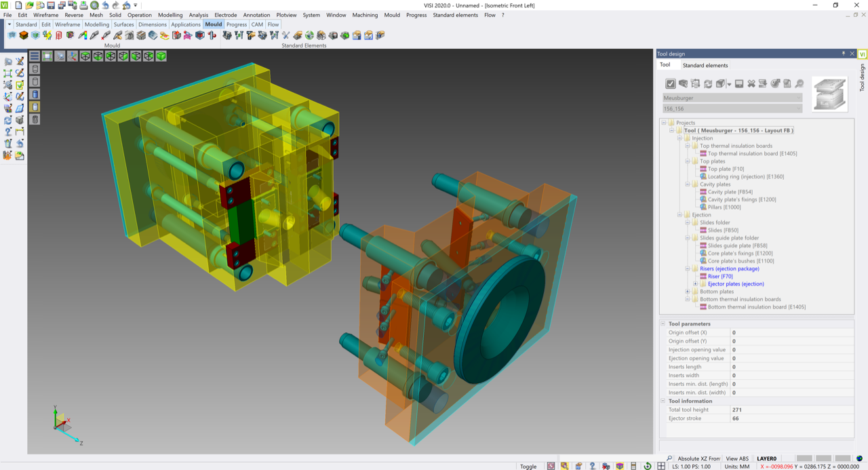Click the hamburger lines icon atop the viewport
This screenshot has height=470, width=868.
click(35, 56)
